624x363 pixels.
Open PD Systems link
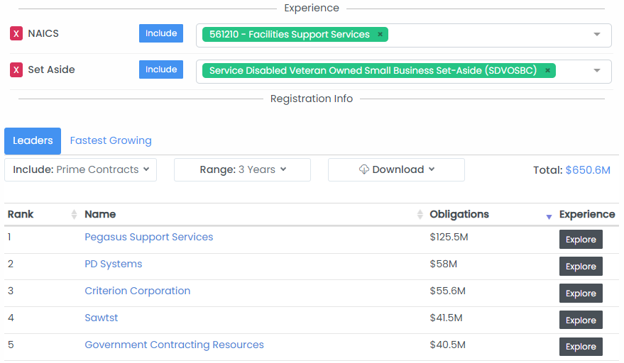click(x=113, y=264)
